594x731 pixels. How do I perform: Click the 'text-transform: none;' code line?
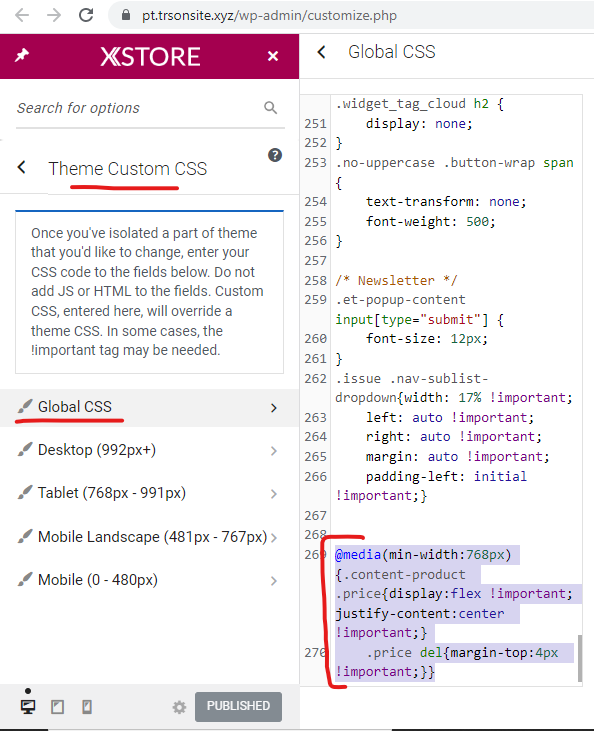(446, 202)
